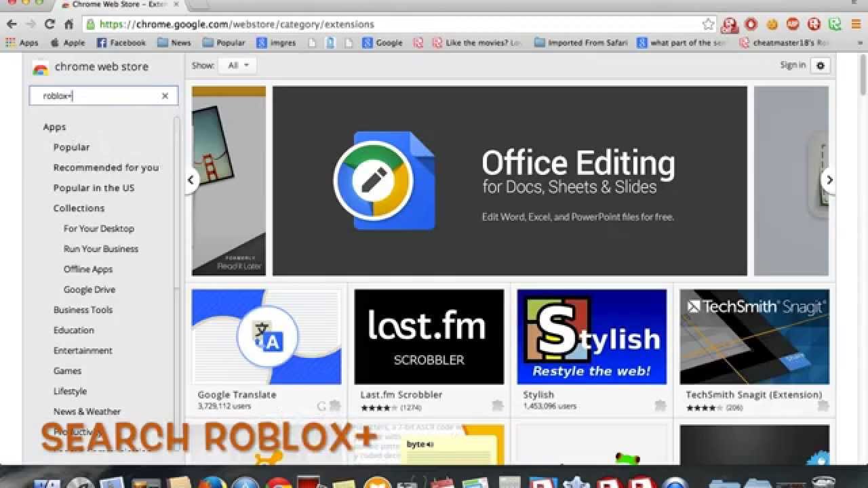Open a new browser tab

[198, 5]
